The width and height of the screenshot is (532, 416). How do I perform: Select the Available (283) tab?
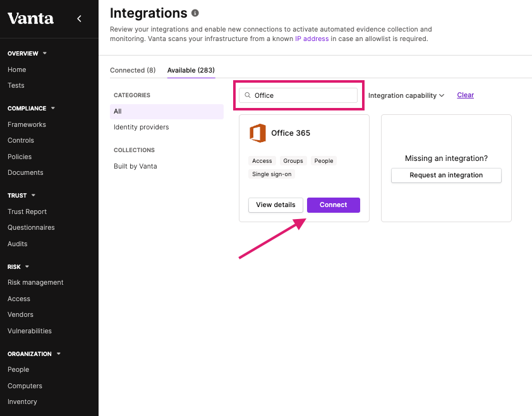[x=191, y=70]
